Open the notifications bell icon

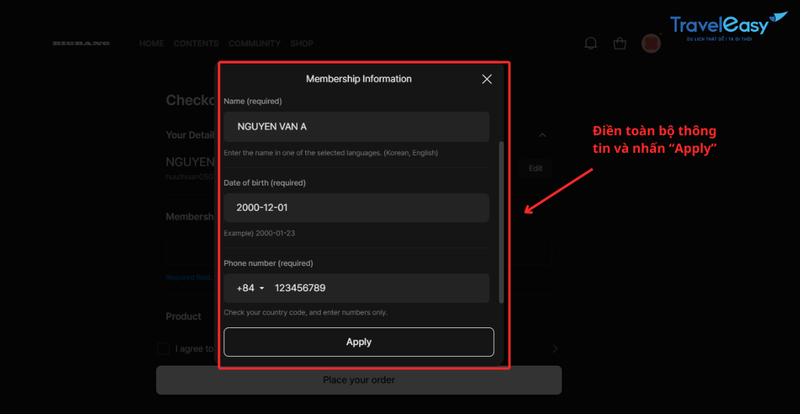pos(591,43)
